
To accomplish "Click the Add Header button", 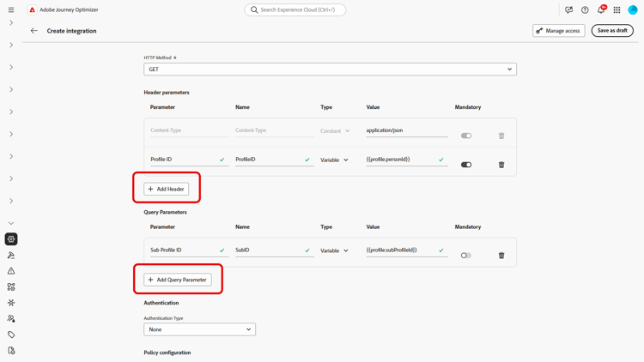I will 167,189.
